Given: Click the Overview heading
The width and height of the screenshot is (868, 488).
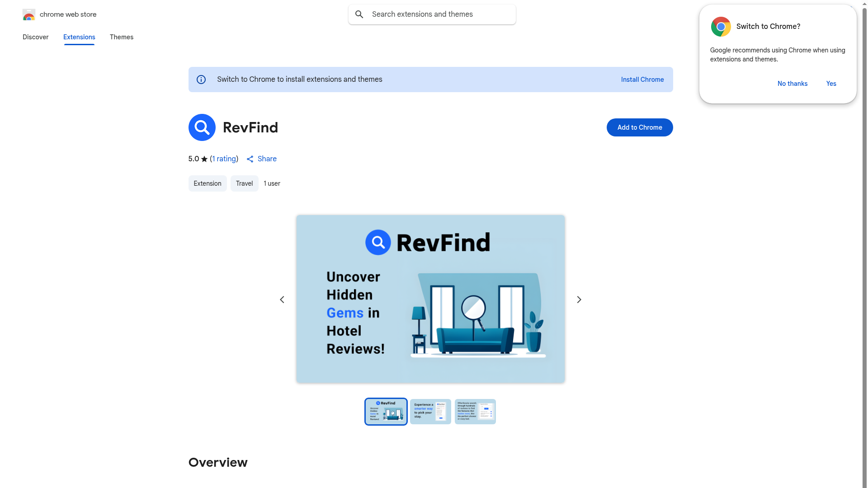Looking at the screenshot, I should (218, 463).
